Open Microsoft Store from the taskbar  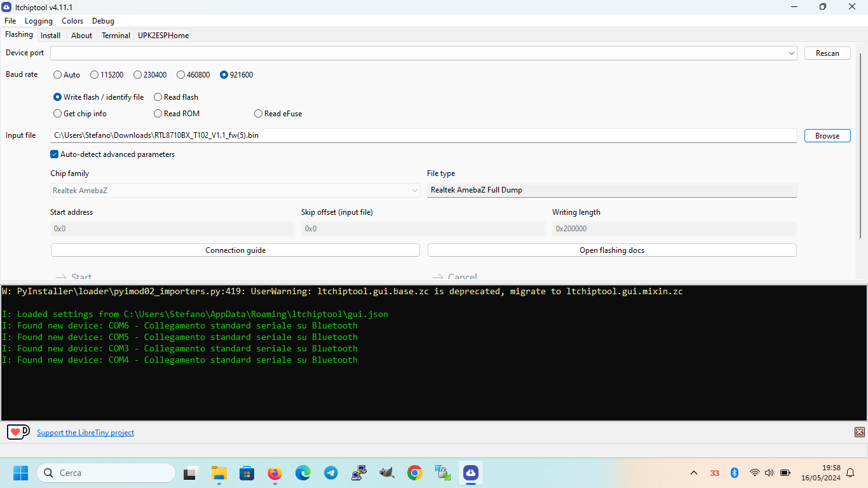tap(247, 473)
